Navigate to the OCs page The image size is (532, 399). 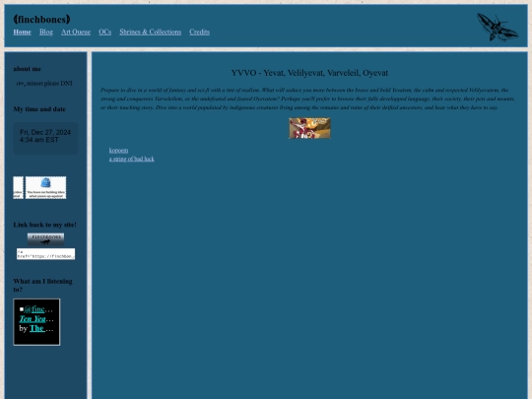pyautogui.click(x=104, y=32)
